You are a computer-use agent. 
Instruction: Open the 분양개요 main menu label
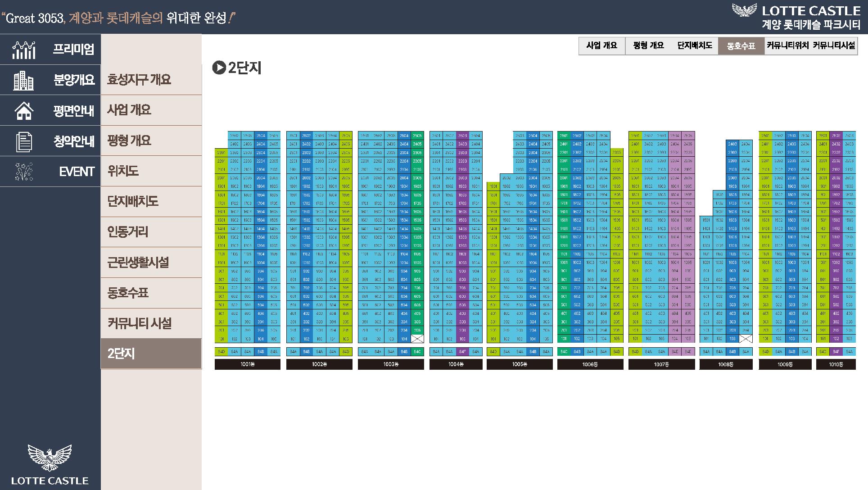[74, 80]
